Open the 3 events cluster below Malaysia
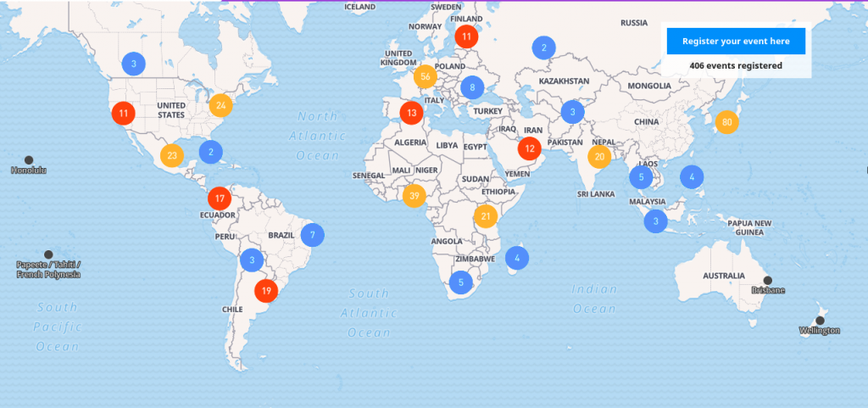868x408 pixels. [656, 222]
